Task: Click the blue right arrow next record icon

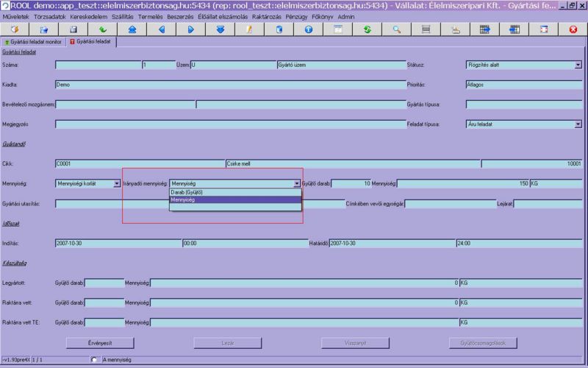Action: (190, 29)
